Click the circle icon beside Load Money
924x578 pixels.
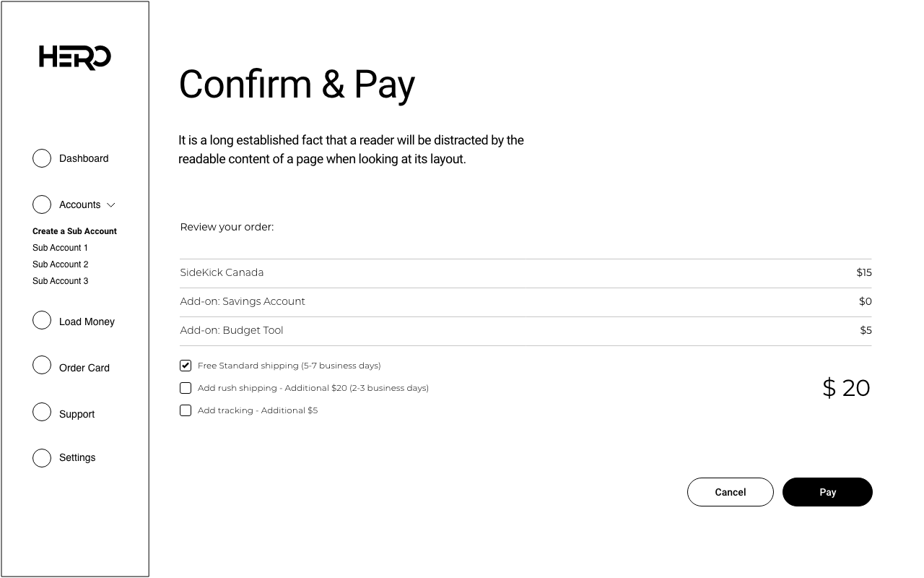(x=42, y=320)
